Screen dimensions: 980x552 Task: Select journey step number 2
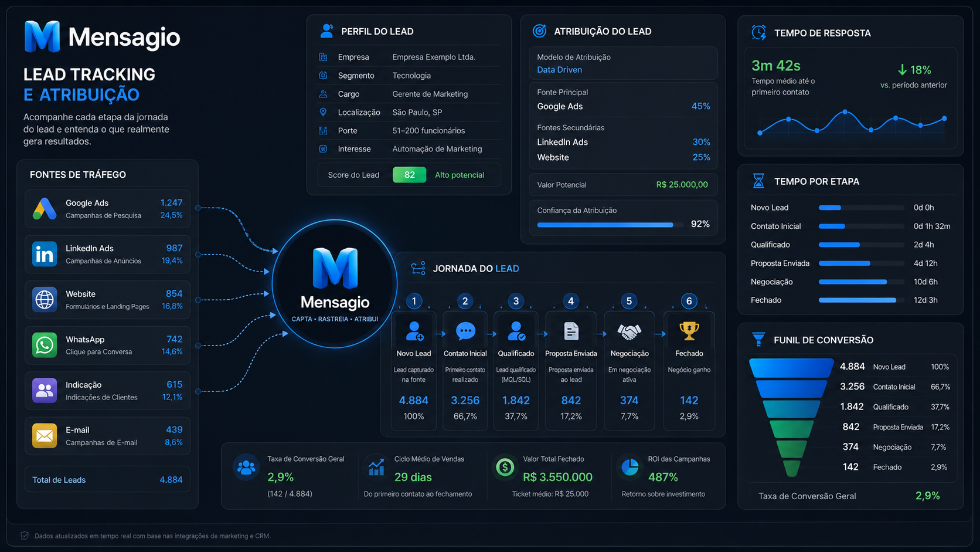(465, 301)
